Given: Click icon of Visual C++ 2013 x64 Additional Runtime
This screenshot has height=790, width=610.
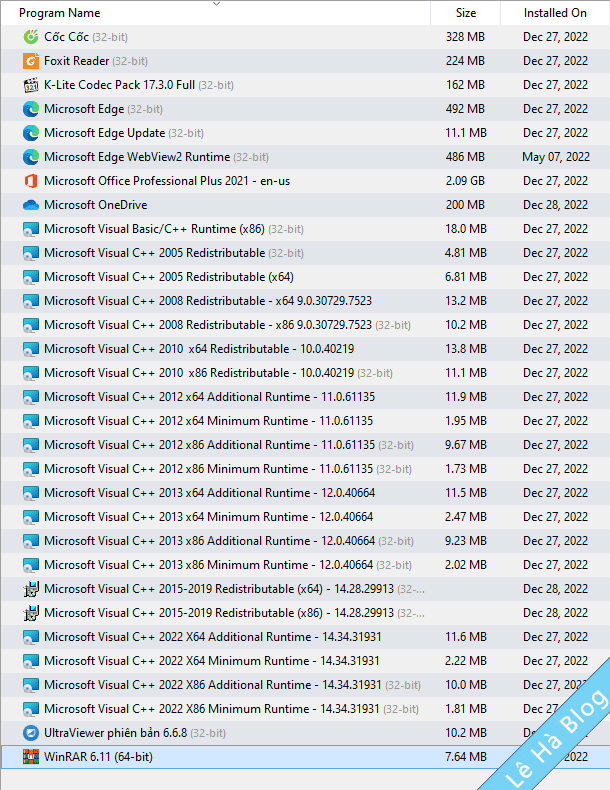Looking at the screenshot, I should [x=31, y=493].
